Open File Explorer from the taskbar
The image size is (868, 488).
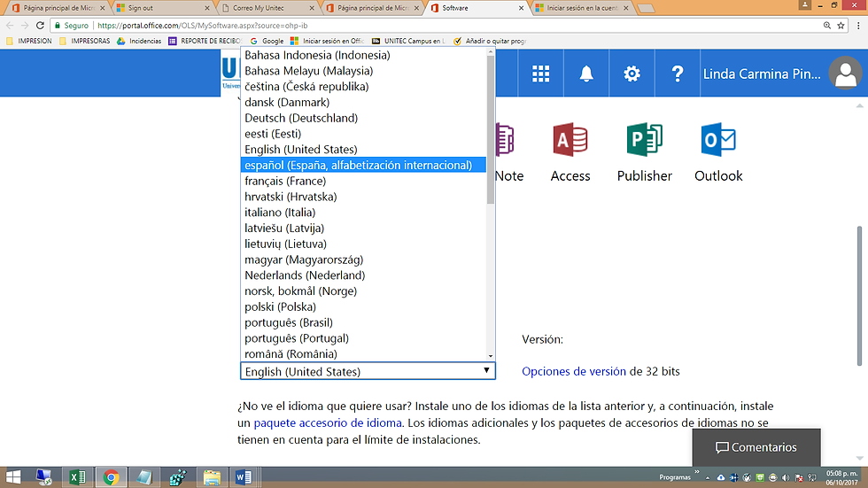[x=212, y=477]
